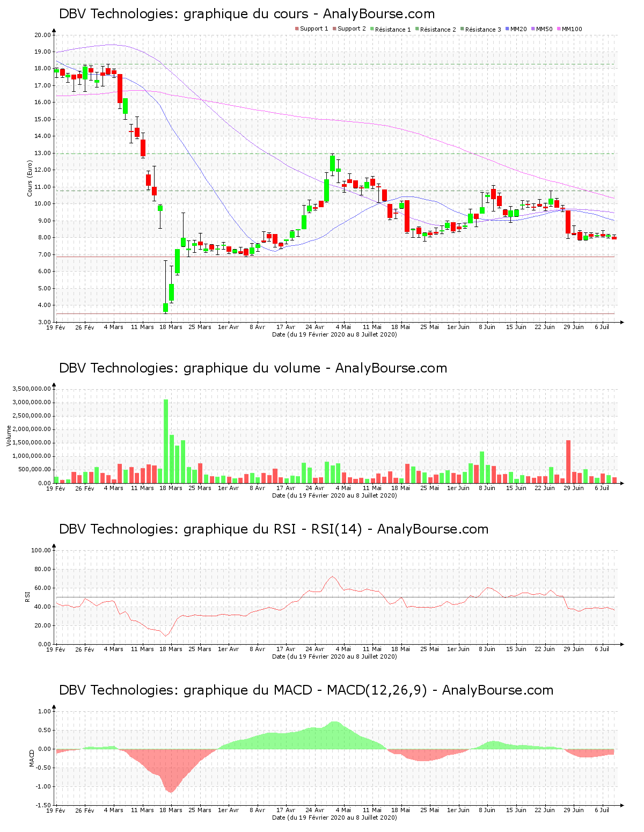
Task: Click the '4 Mai' date on price chart
Action: click(343, 327)
